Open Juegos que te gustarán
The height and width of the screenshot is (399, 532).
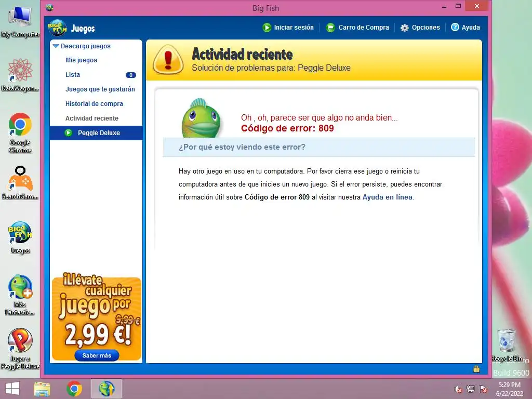click(100, 89)
